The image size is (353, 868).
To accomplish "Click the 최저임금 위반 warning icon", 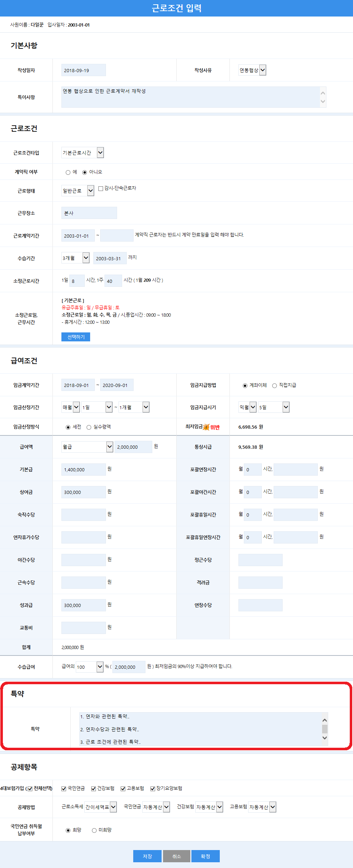I will coord(206,427).
